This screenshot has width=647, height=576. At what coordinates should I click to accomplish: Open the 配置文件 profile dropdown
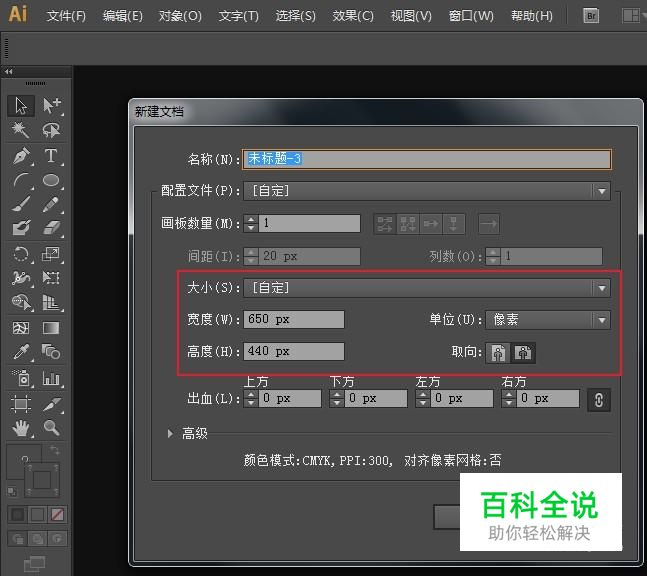[x=427, y=191]
